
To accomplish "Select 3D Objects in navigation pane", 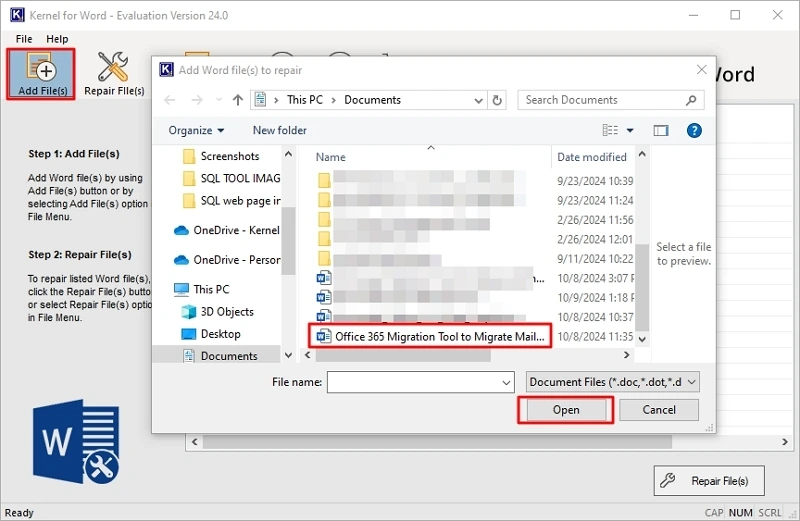I will pos(217,312).
